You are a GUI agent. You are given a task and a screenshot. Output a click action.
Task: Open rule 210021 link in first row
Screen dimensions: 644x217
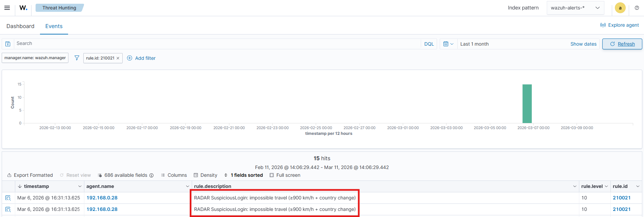pos(622,198)
